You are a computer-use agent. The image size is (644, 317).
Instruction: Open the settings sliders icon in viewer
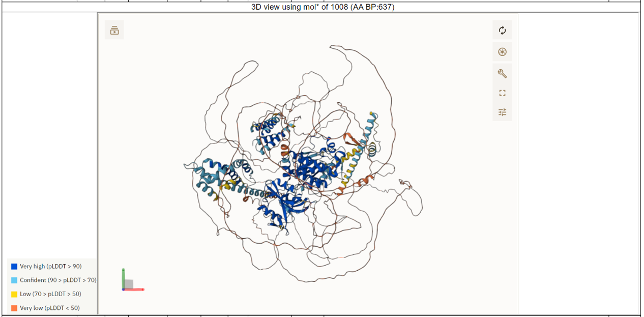click(502, 112)
